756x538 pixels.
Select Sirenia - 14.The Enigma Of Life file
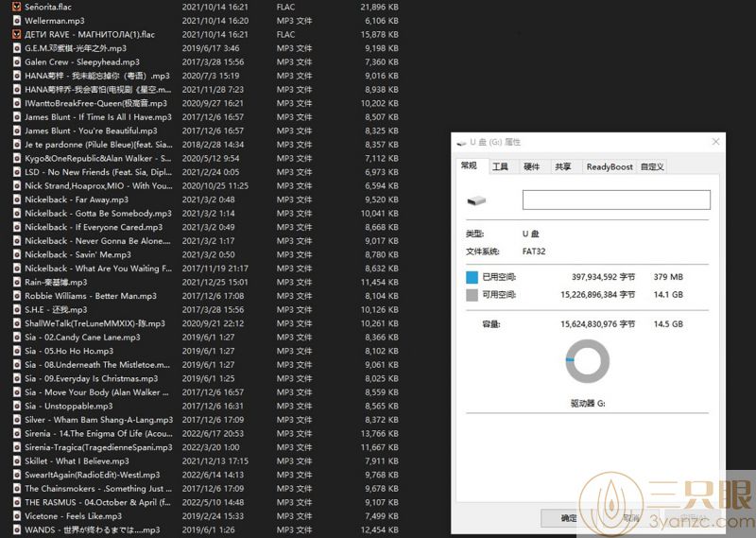[x=98, y=433]
